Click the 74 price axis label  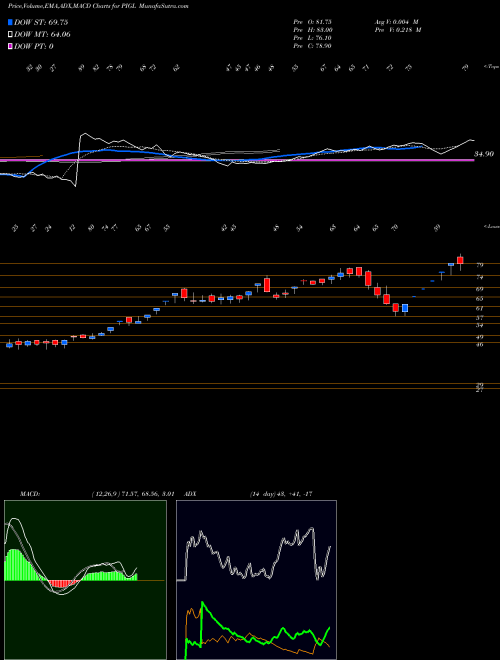click(479, 277)
